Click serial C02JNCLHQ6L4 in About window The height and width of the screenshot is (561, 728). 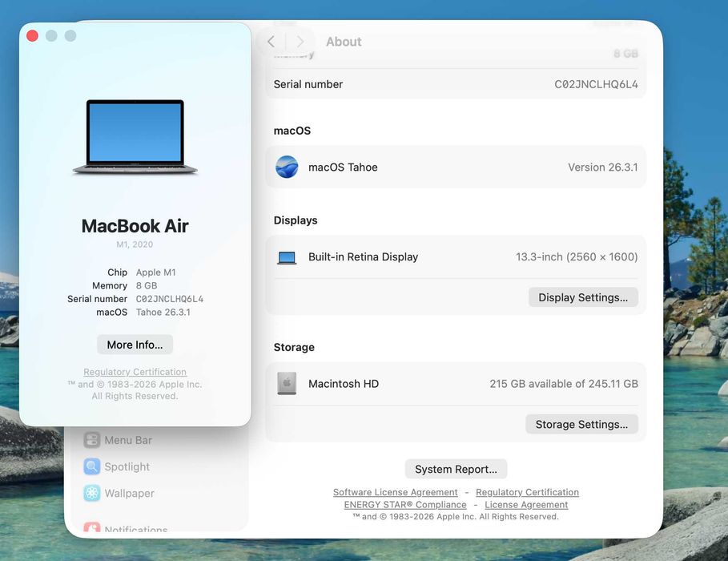[x=170, y=299]
